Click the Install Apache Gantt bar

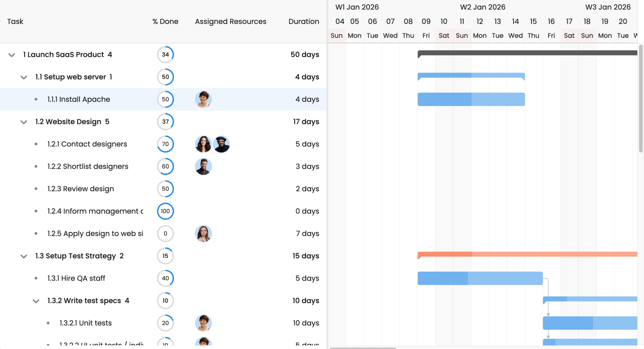471,99
